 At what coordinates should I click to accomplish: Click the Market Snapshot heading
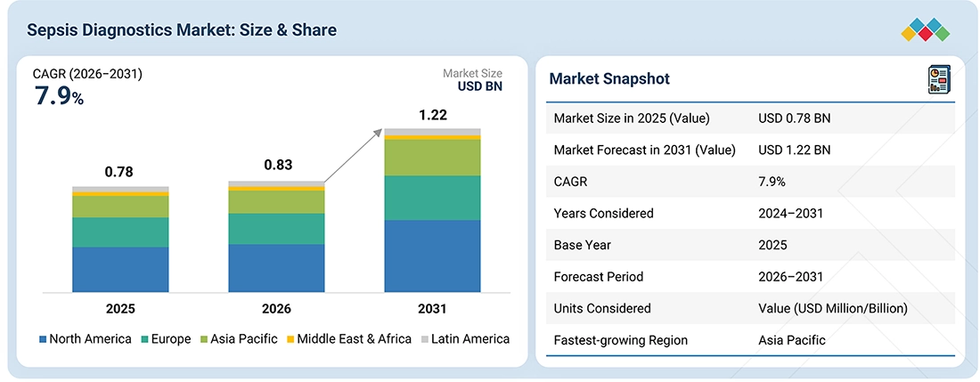(x=609, y=78)
